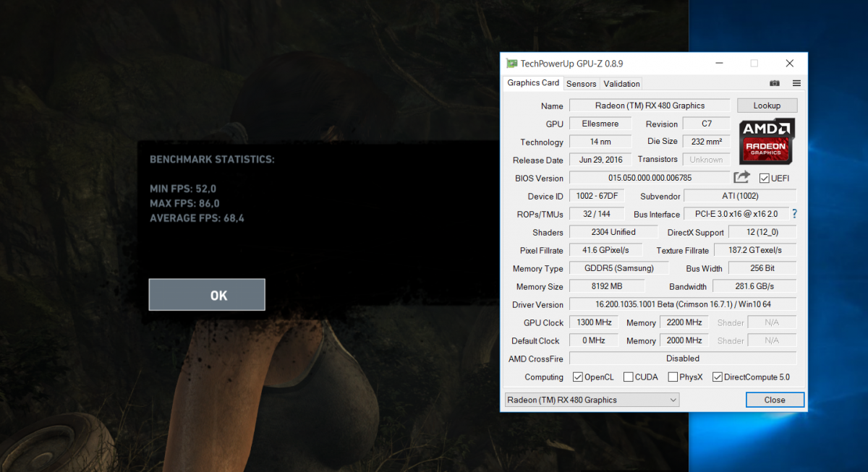Click the GPU Clock value 1300 MHz
This screenshot has height=472, width=868.
(x=594, y=322)
